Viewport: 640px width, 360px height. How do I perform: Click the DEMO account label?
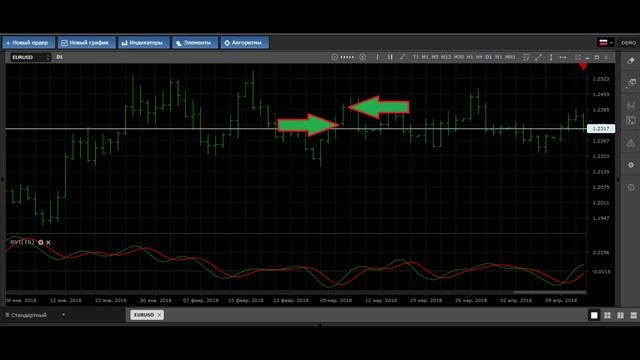(629, 42)
